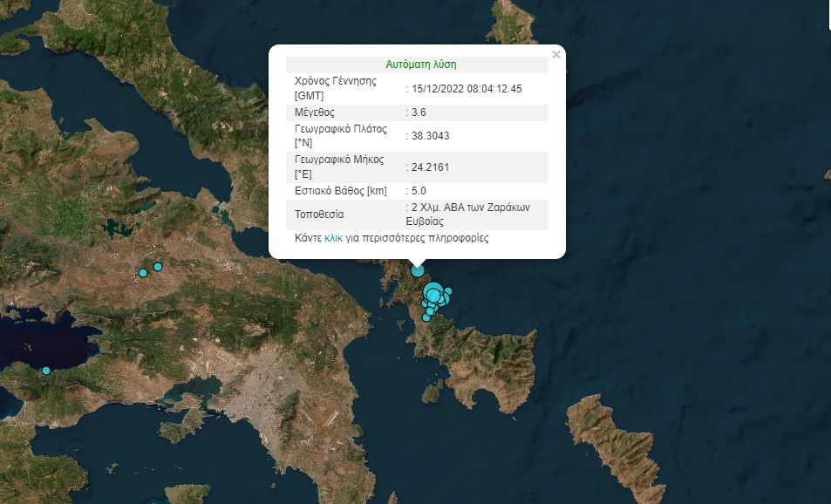Click the Αυτόματη λύση popup header
Image resolution: width=831 pixels, height=504 pixels.
pos(421,64)
